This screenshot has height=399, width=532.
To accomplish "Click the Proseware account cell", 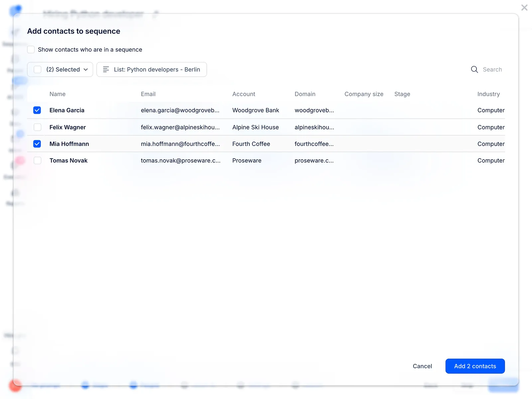I will 247,161.
